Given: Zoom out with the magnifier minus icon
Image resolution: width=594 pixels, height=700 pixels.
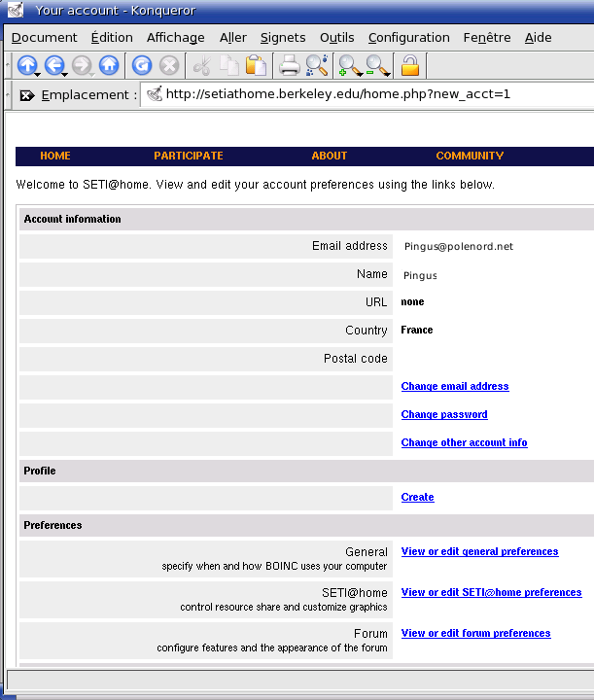Looking at the screenshot, I should tap(377, 66).
